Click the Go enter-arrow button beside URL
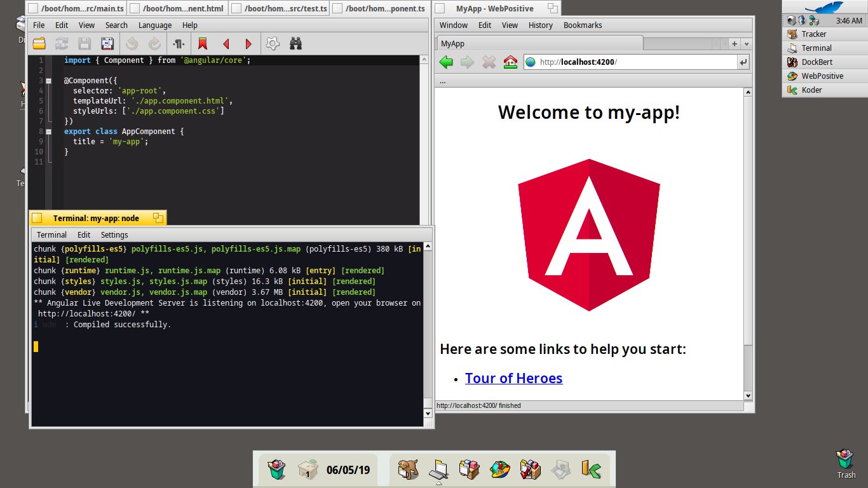 743,62
